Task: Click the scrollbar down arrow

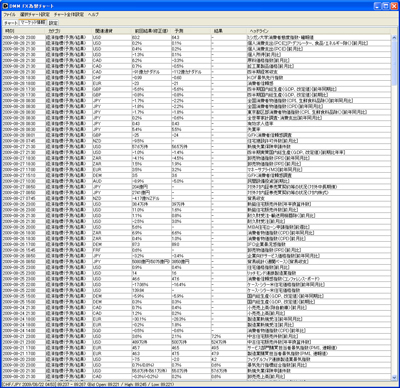Action: click(x=395, y=377)
